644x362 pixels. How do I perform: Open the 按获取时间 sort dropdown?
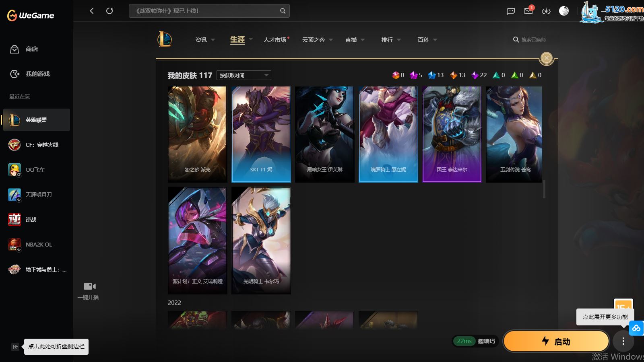point(244,75)
